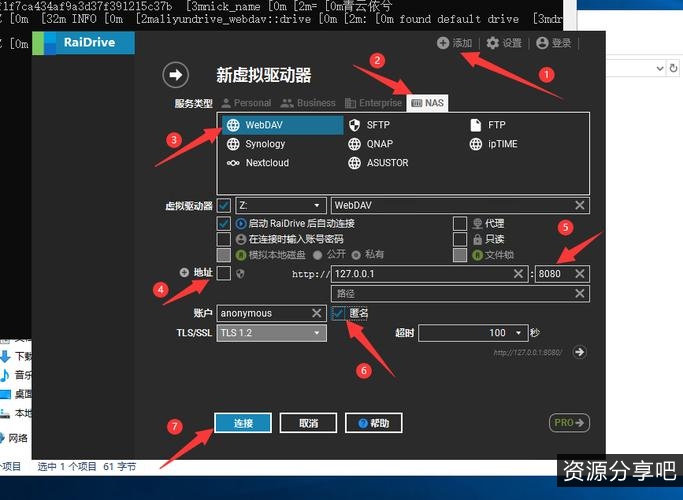The height and width of the screenshot is (500, 683).
Task: Click the PRO upgrade badge
Action: (x=569, y=422)
